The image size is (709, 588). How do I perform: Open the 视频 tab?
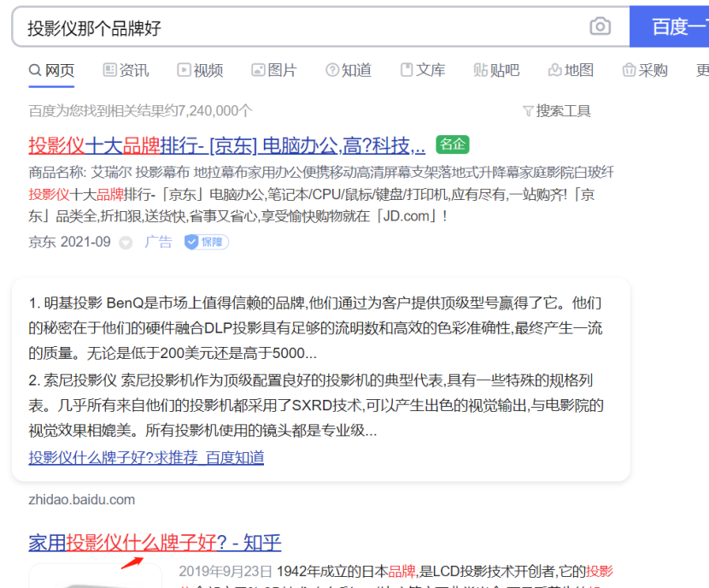pos(200,71)
